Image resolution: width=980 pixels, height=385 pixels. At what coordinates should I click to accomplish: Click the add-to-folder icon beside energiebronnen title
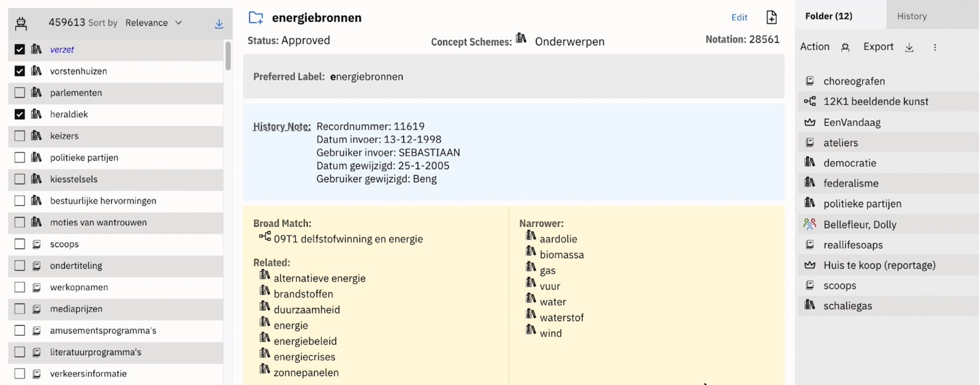coord(256,17)
